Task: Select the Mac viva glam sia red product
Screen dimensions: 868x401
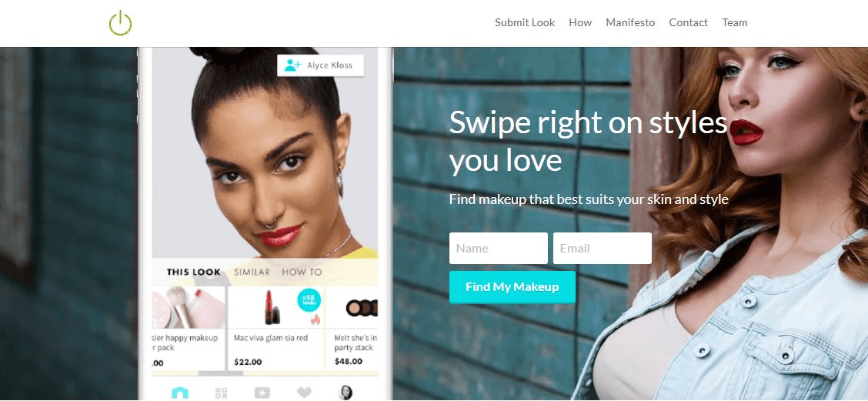Action: click(275, 328)
